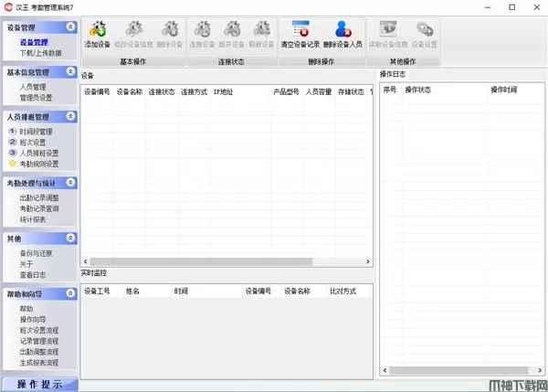Open 出勤记录调整 in sidebar
Viewport: 548px width, 392px height.
point(39,198)
